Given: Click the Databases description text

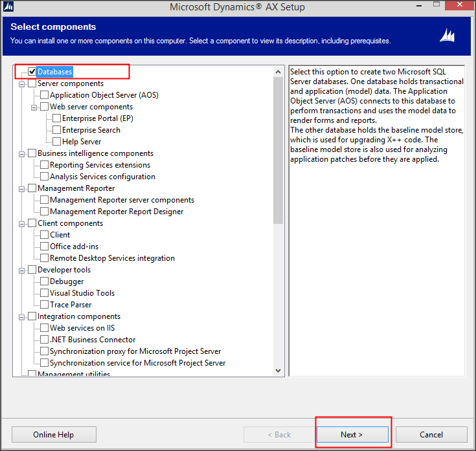Looking at the screenshot, I should click(376, 115).
